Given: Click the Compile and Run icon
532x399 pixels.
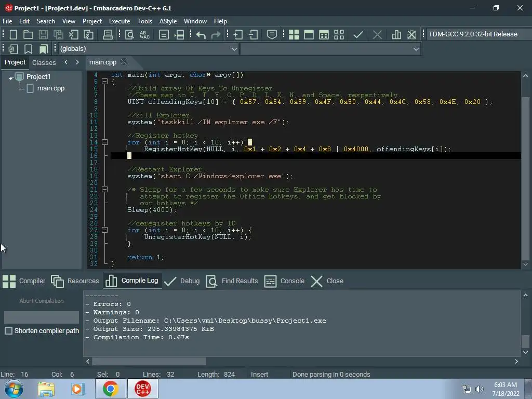Looking at the screenshot, I should click(324, 34).
